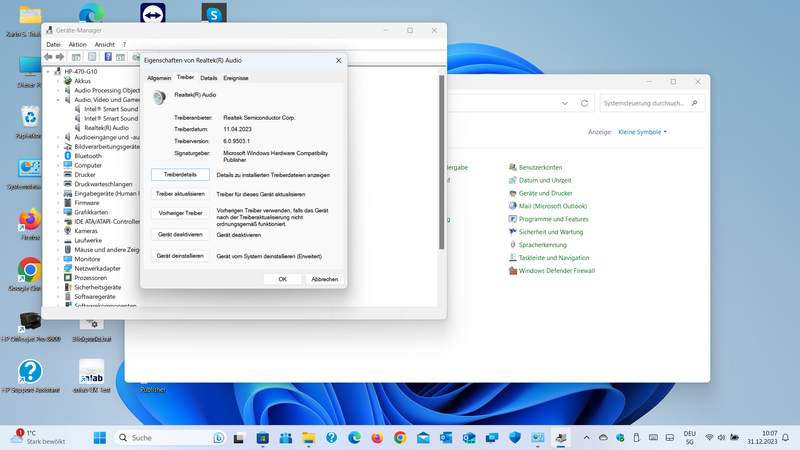Expand the address bar history chevron
Viewport: 800px width, 450px height.
567,103
